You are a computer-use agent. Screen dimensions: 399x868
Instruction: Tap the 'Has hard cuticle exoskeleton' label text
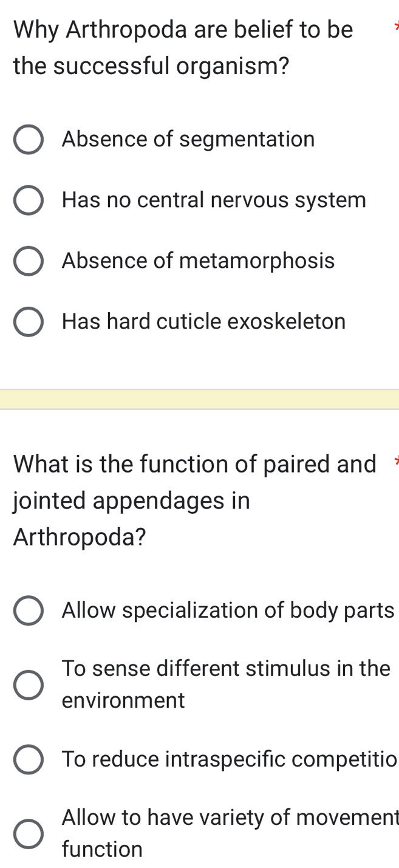point(203,321)
